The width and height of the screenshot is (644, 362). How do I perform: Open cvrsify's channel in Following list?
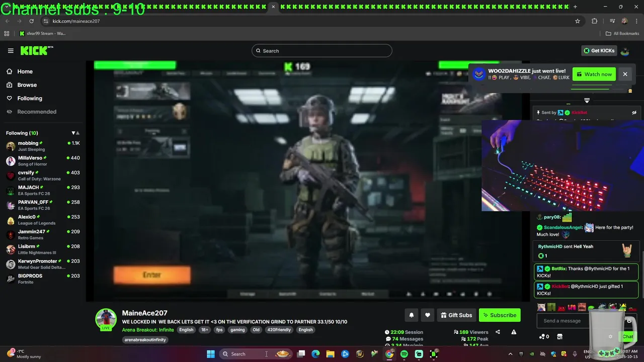tap(43, 175)
